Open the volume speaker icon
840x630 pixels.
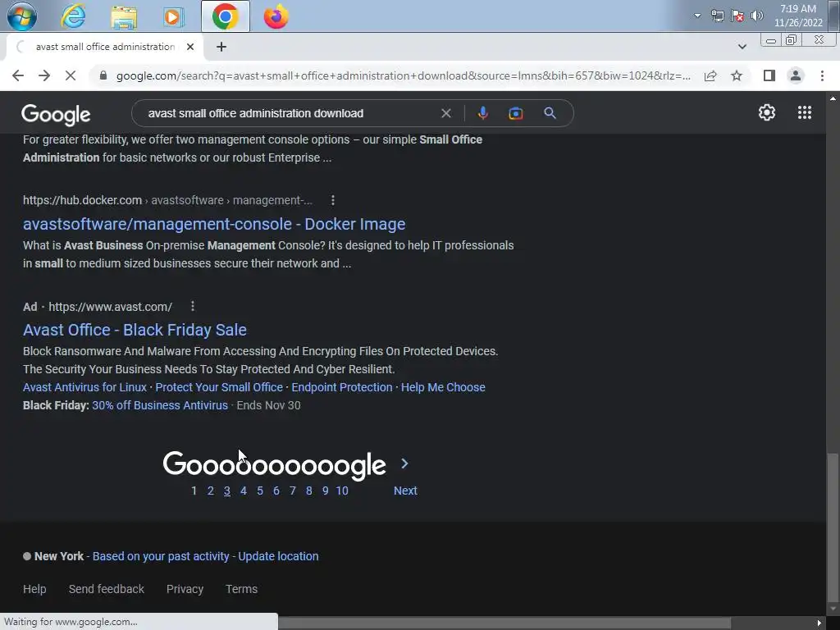pyautogui.click(x=757, y=16)
